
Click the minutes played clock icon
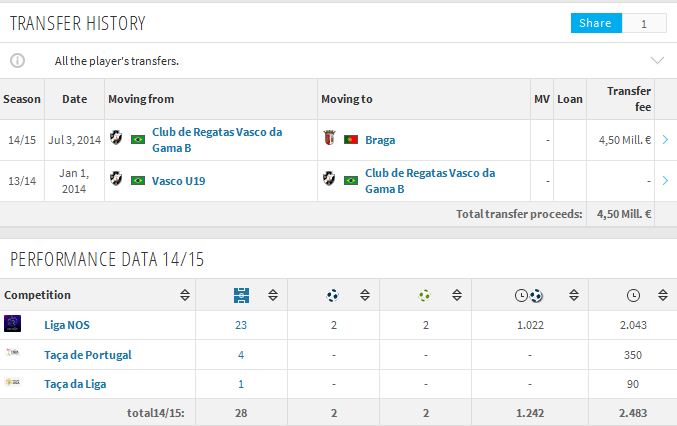coord(632,295)
